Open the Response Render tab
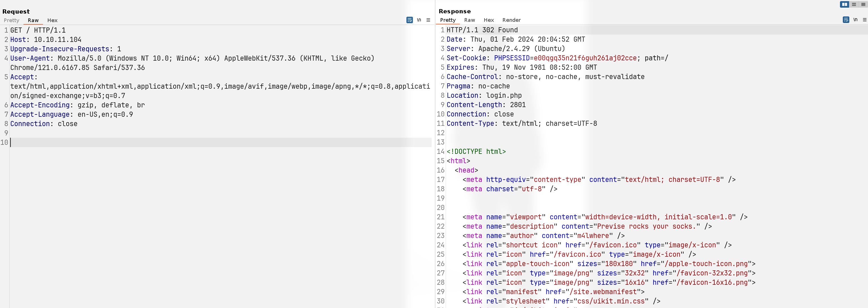The height and width of the screenshot is (308, 868). coord(511,20)
